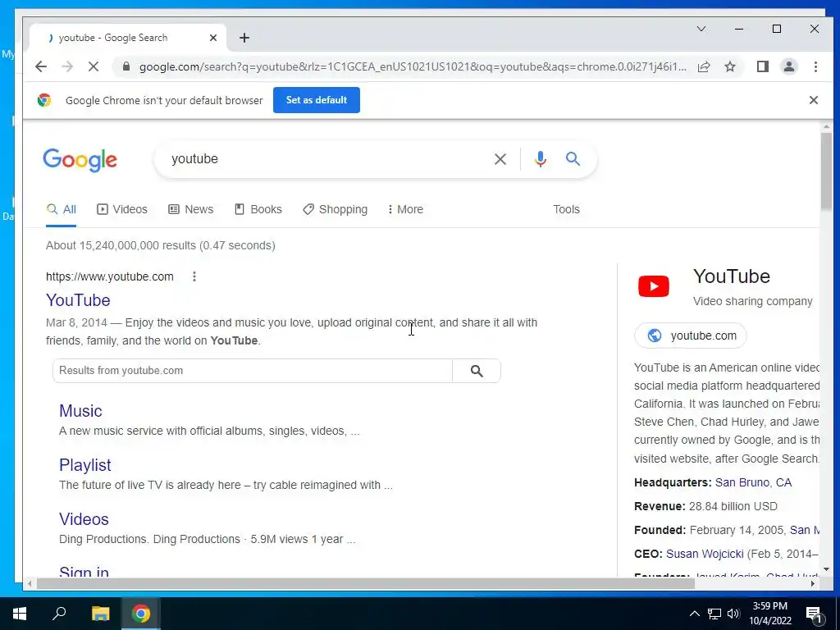Viewport: 840px width, 630px height.
Task: Click the 'https://www.youtube.com' result URL
Action: 110,276
